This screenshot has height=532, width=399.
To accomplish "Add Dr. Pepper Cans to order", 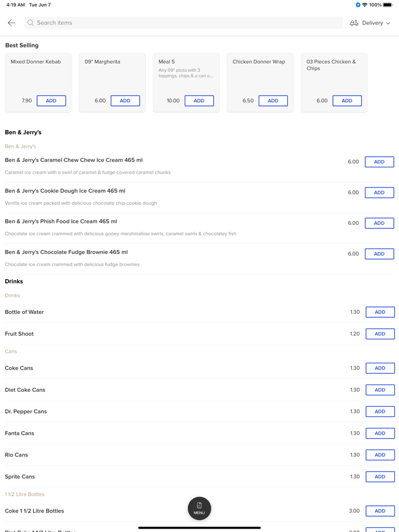I will [380, 411].
